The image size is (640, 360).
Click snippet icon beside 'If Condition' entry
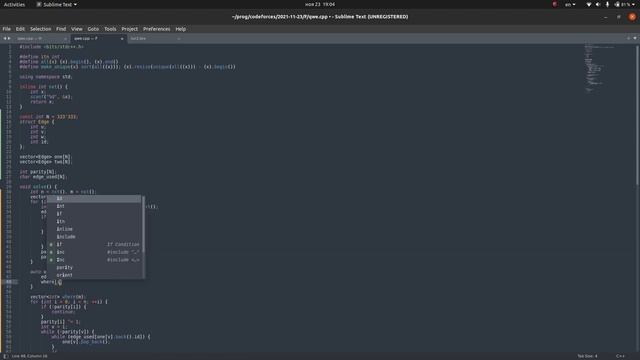pos(51,244)
